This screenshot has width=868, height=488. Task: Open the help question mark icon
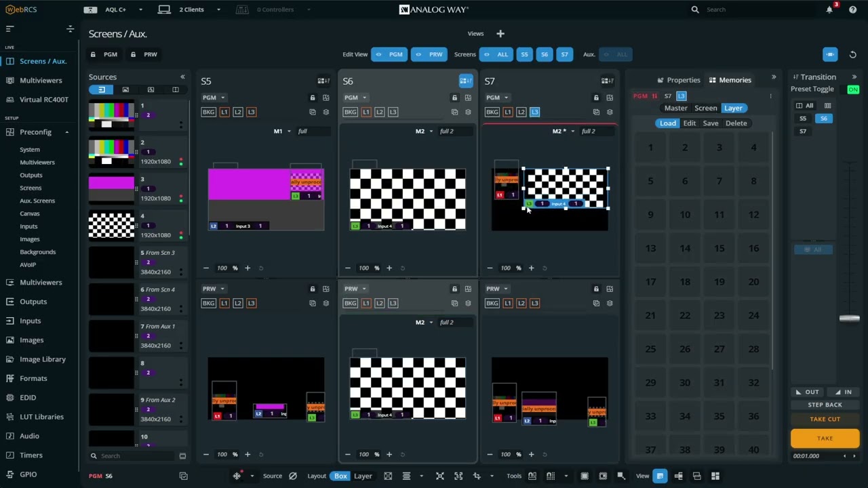pyautogui.click(x=852, y=9)
